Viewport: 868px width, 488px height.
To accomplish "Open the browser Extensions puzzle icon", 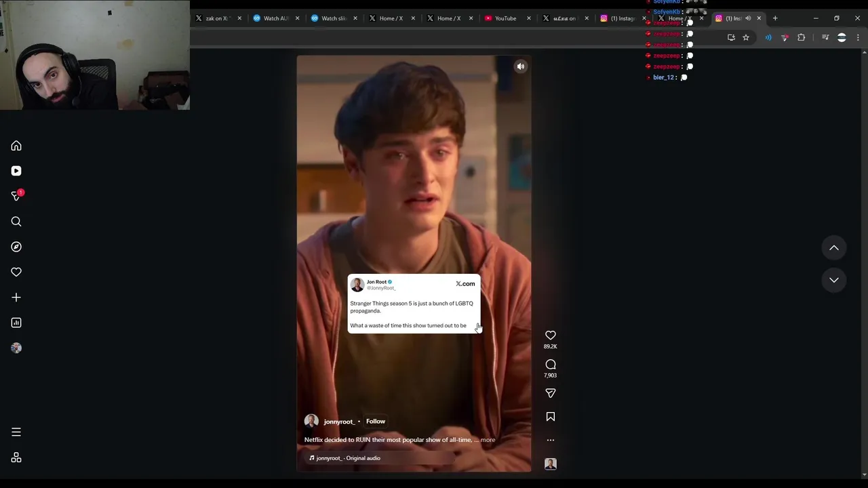I will click(801, 37).
